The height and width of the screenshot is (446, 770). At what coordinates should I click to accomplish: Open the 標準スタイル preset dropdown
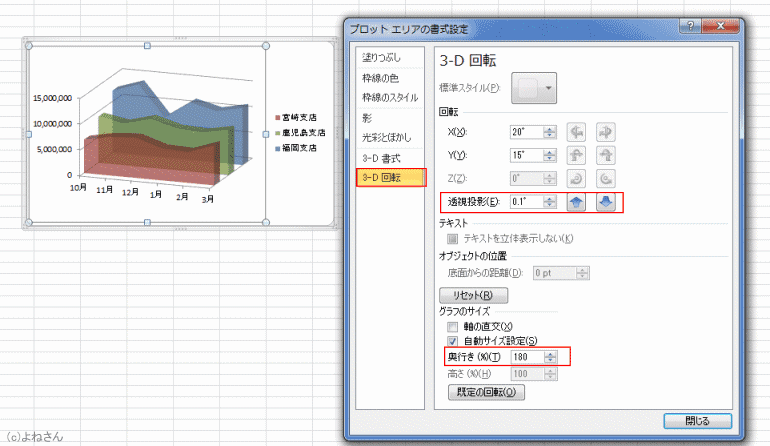(534, 88)
